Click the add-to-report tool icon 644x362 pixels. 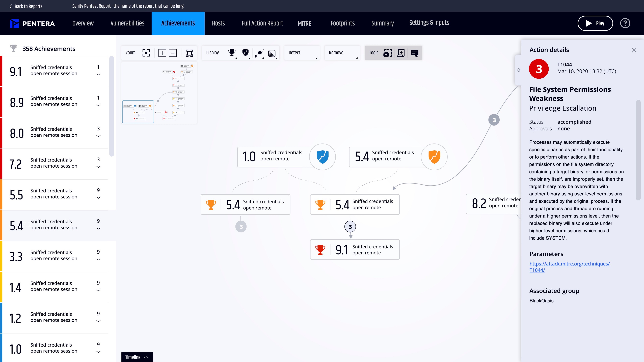[x=401, y=53]
